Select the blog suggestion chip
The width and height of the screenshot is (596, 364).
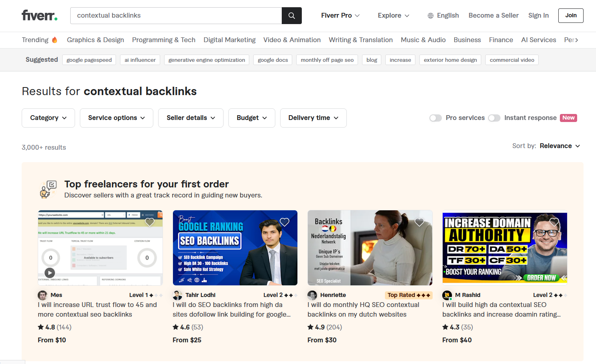(372, 60)
